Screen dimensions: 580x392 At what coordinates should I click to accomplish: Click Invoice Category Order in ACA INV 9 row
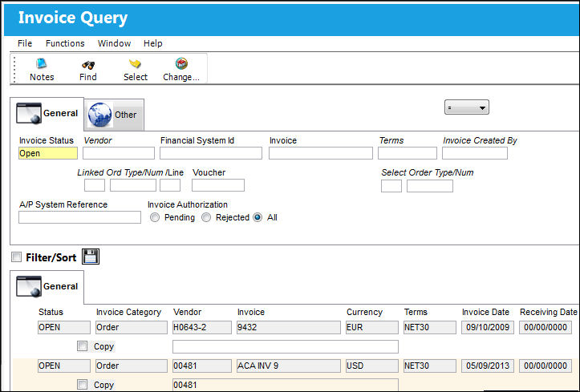[x=132, y=366]
